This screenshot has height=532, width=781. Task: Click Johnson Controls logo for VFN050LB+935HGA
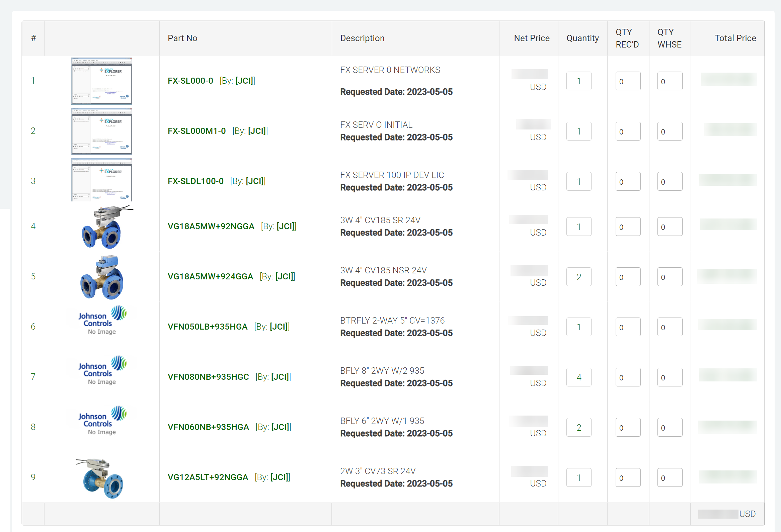(102, 320)
